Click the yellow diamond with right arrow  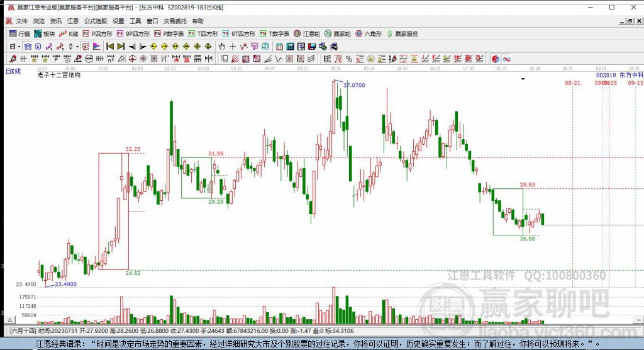coord(165,47)
